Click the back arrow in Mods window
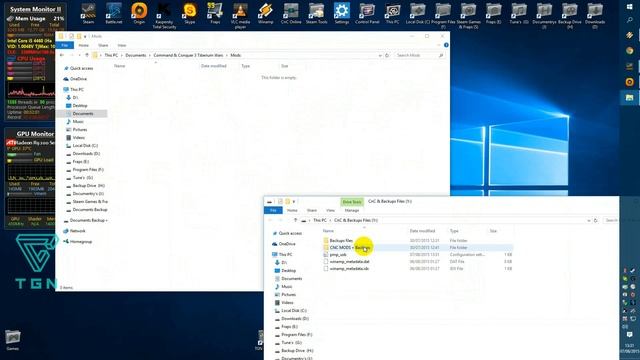Image resolution: width=640 pixels, height=360 pixels. 62,55
